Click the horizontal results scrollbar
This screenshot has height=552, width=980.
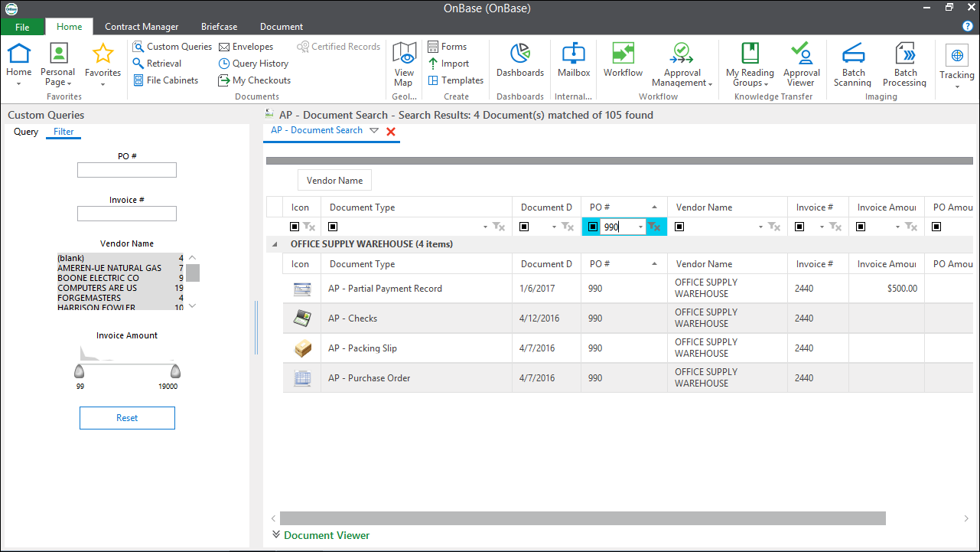(x=582, y=518)
